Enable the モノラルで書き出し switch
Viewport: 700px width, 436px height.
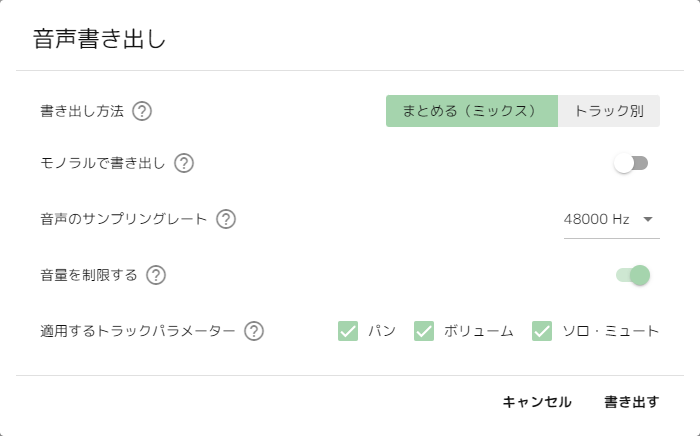click(631, 163)
